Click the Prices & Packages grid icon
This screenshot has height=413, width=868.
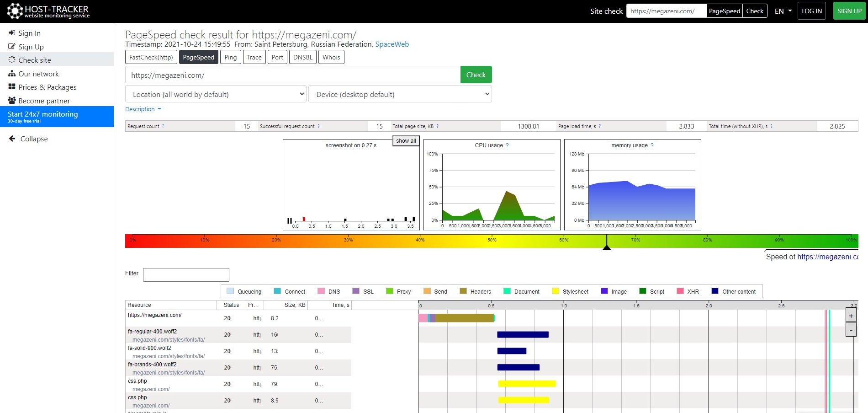pos(12,87)
